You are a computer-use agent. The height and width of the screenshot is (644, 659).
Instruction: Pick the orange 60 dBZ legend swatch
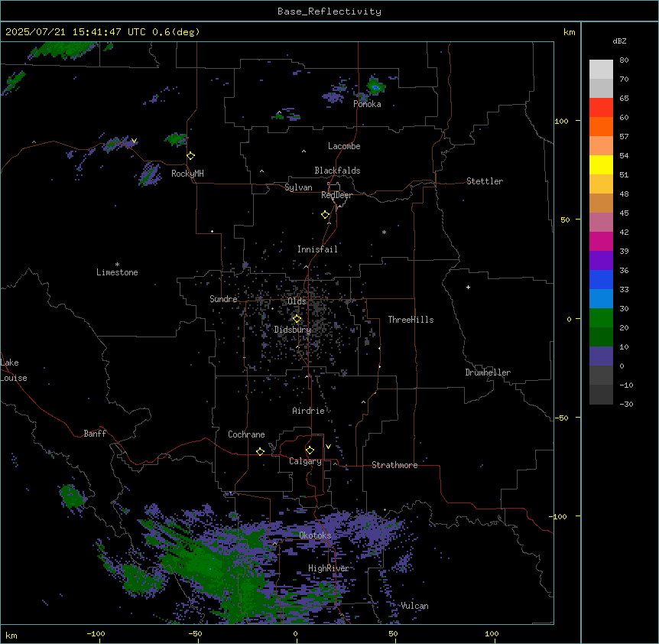point(601,126)
